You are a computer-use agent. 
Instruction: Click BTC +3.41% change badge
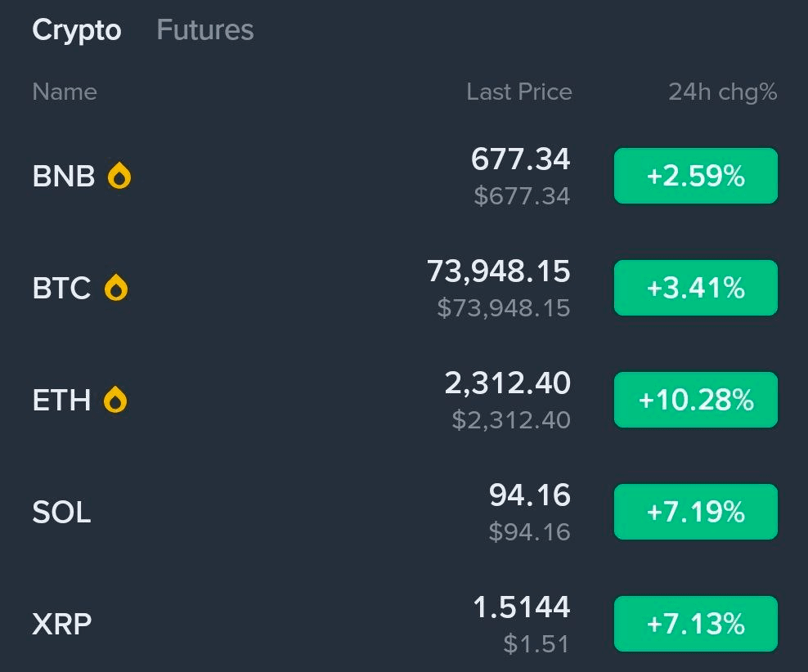(x=695, y=288)
